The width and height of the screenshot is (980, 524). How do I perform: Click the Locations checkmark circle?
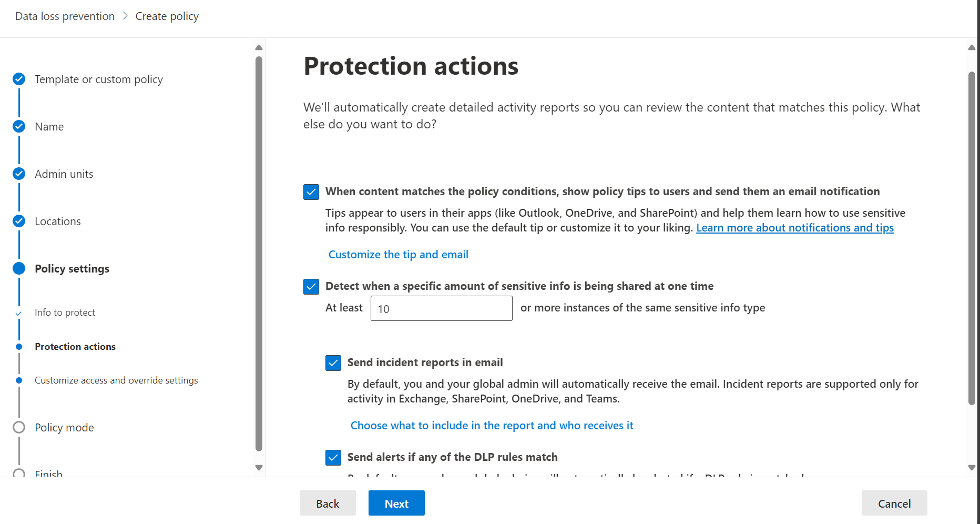pos(19,221)
